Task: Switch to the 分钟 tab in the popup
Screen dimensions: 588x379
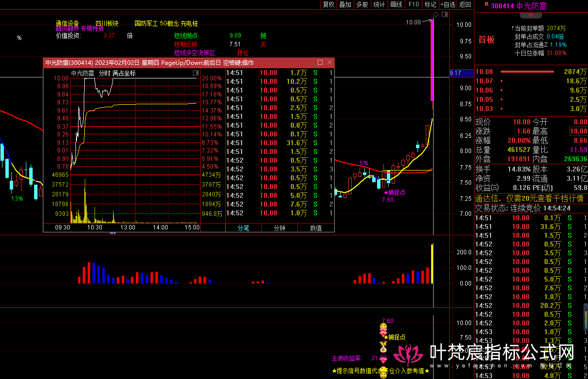Action: 279,227
